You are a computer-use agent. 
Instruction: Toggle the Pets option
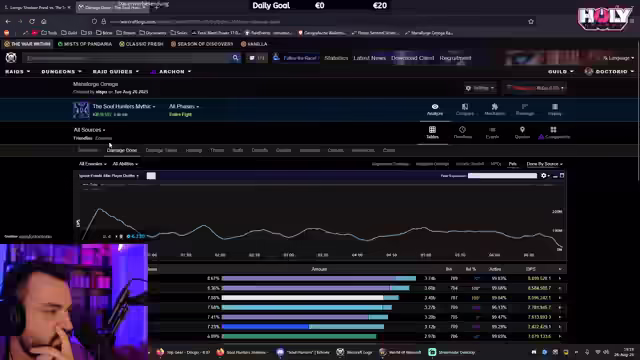[x=513, y=164]
